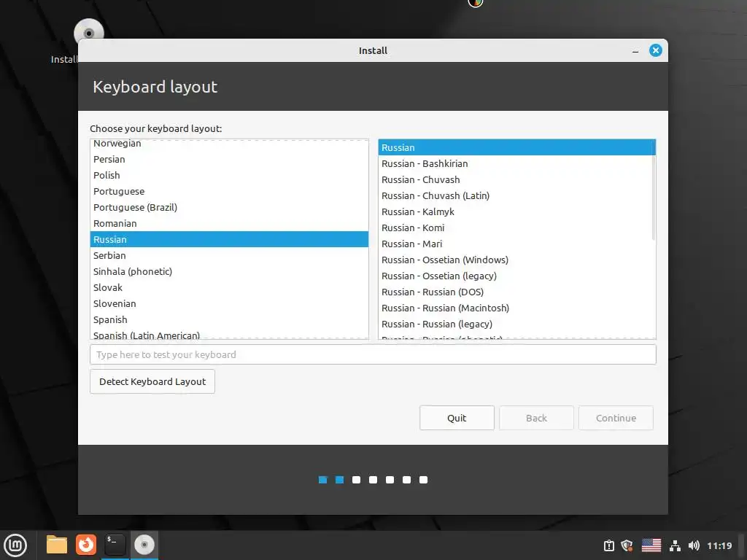
Task: Click the Install disc icon in the taskbar
Action: pos(144,545)
